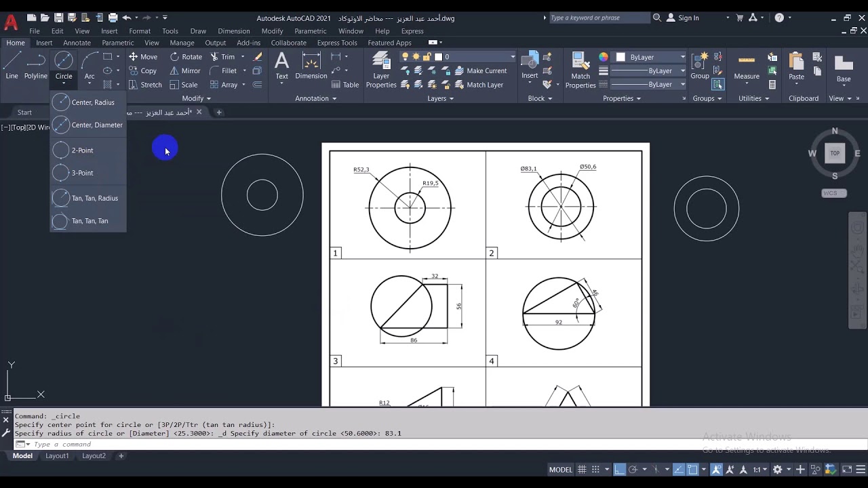Toggle grid display in status bar
Image resolution: width=868 pixels, height=488 pixels.
(582, 469)
